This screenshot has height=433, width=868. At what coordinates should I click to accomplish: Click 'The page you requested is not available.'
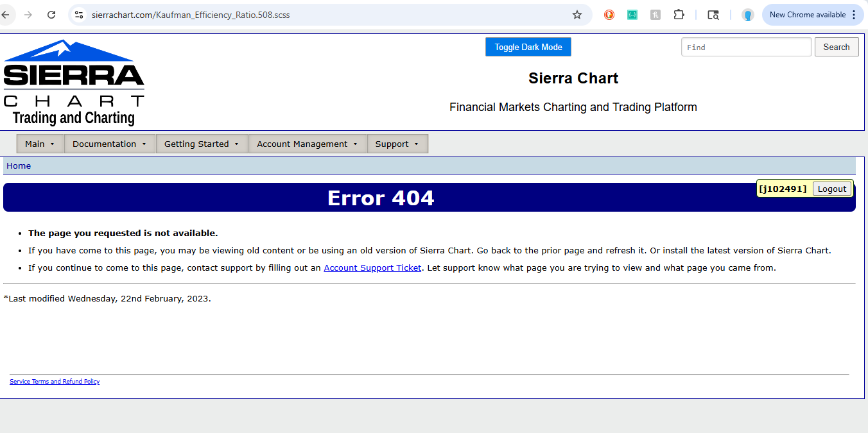pos(123,233)
